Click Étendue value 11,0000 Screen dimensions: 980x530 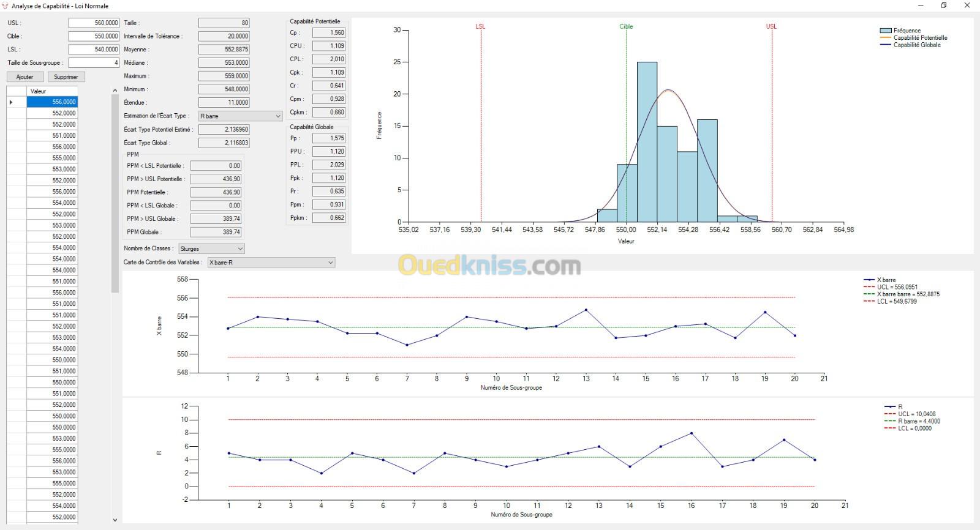coord(224,103)
